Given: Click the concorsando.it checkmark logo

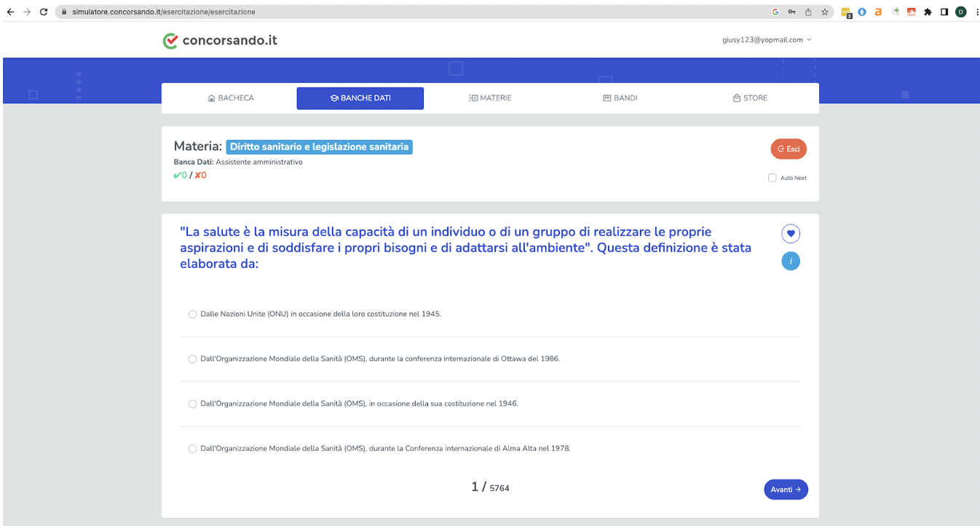Looking at the screenshot, I should (170, 41).
